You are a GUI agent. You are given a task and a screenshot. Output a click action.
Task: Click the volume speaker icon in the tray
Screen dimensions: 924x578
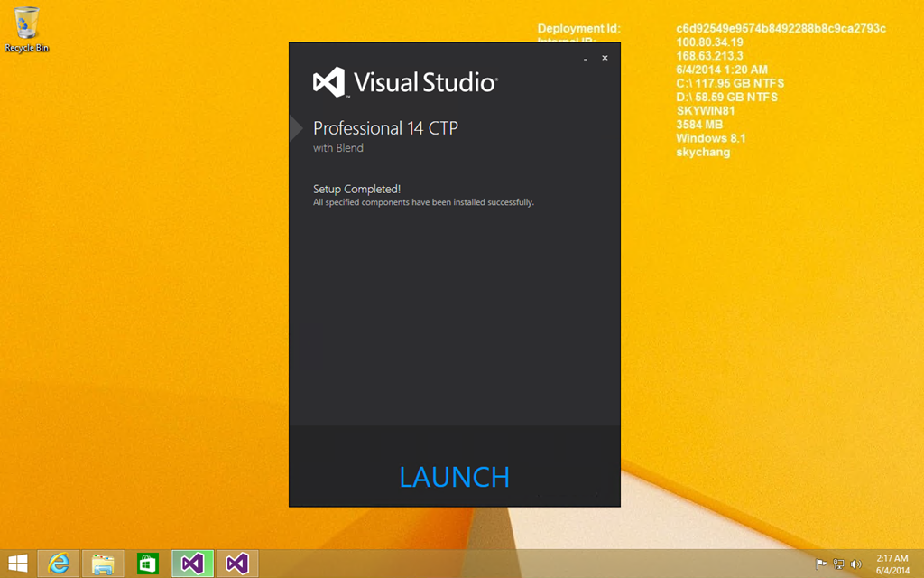pos(856,564)
